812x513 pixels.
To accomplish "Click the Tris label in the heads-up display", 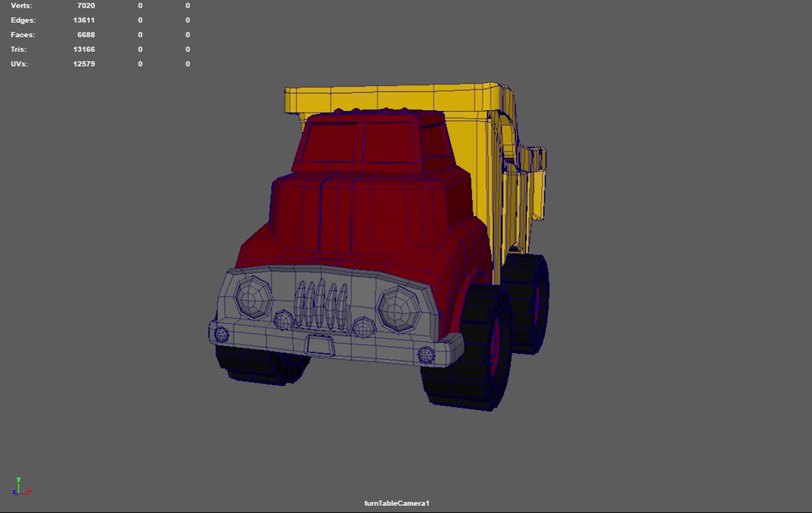I will pos(19,49).
